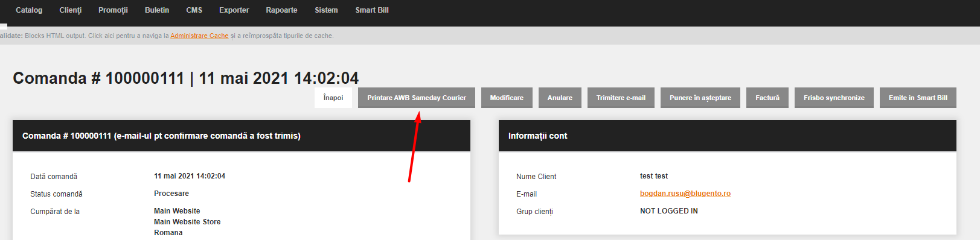Image resolution: width=980 pixels, height=240 pixels.
Task: Open the Rapoarte menu
Action: 281,10
